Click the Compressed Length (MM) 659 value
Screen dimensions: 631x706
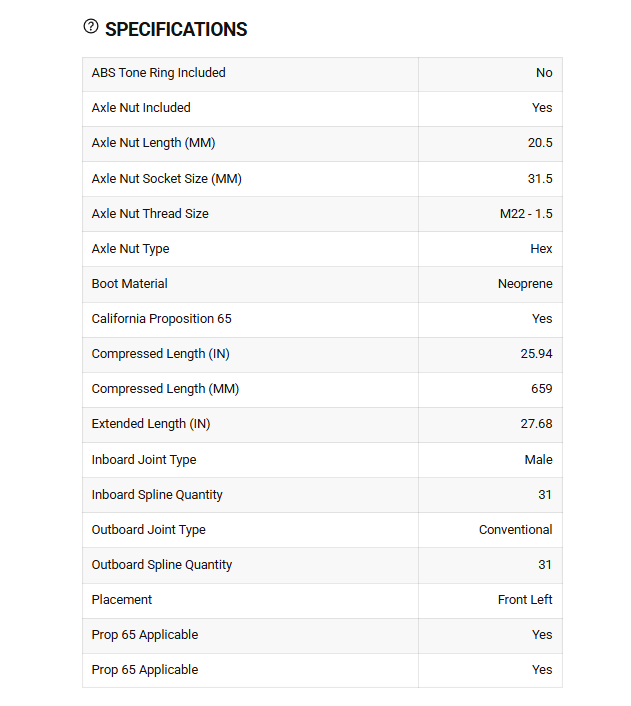point(541,389)
